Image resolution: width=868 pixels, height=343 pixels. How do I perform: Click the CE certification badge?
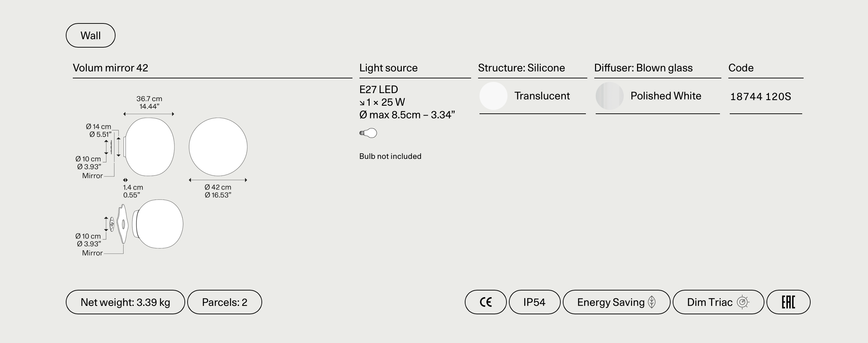pos(485,302)
